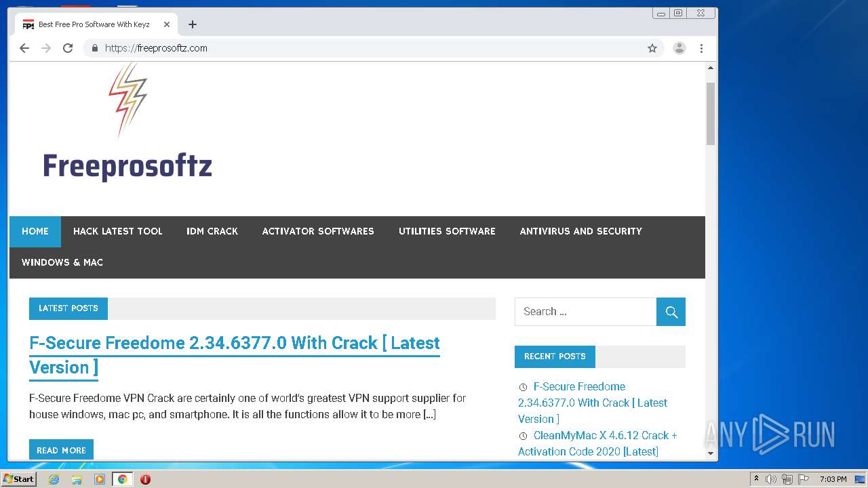Open UTILITIES SOFTWARE category

[x=447, y=232]
